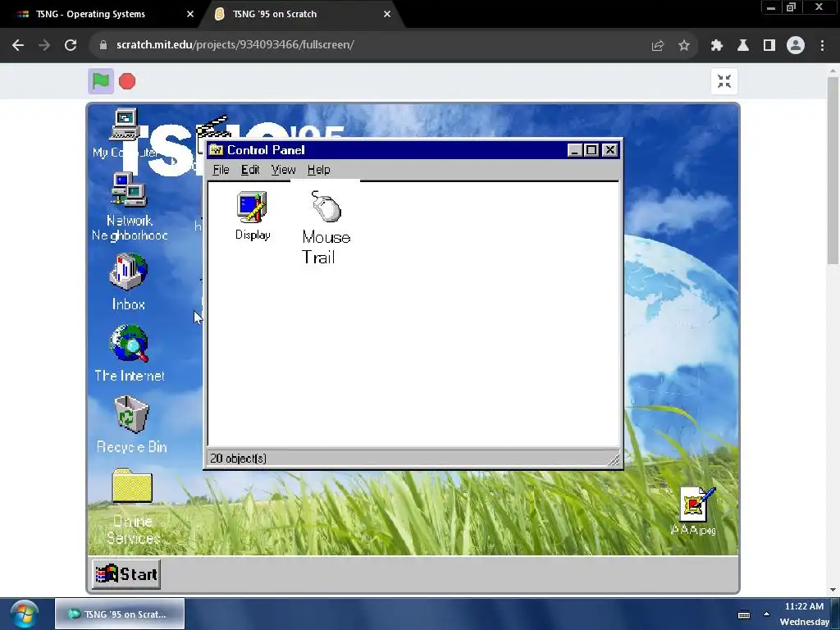The width and height of the screenshot is (840, 630).
Task: Stop the Scratch project with red button
Action: (x=127, y=81)
